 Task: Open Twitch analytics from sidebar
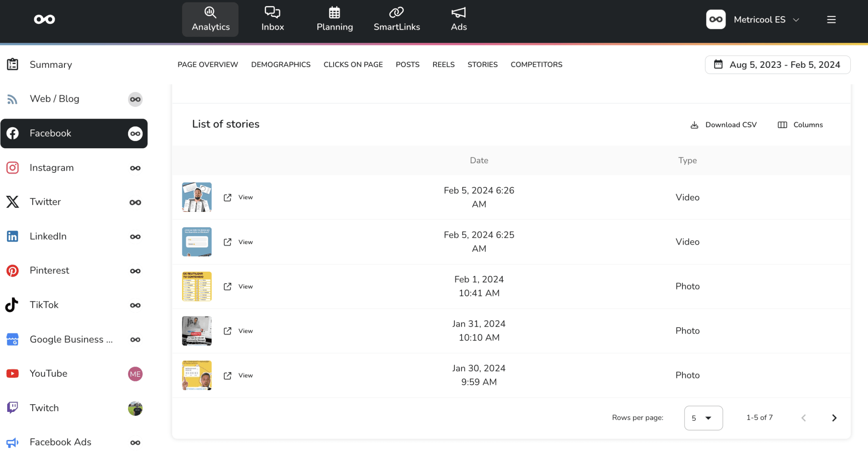point(44,408)
